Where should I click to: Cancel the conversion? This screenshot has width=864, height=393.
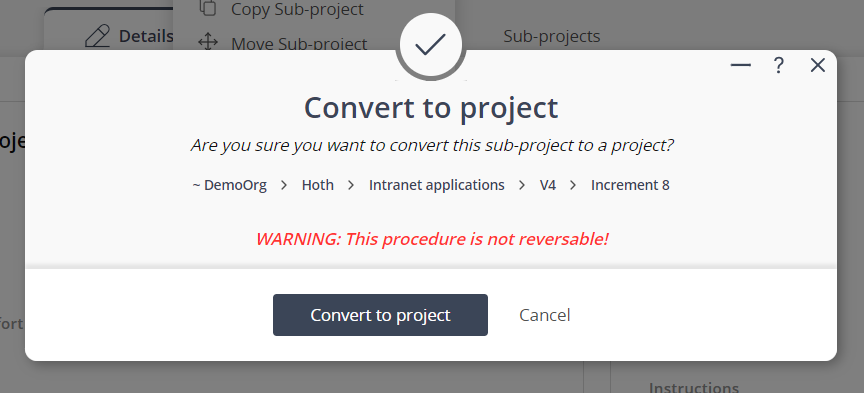pos(544,315)
